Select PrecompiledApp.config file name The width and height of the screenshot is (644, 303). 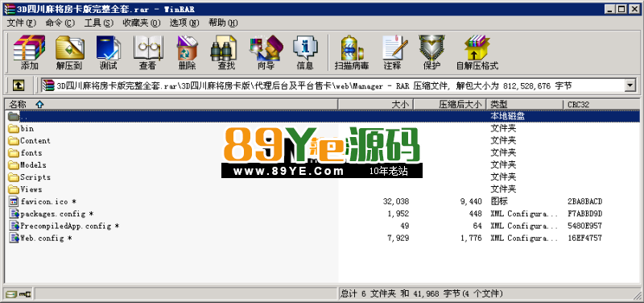point(66,226)
